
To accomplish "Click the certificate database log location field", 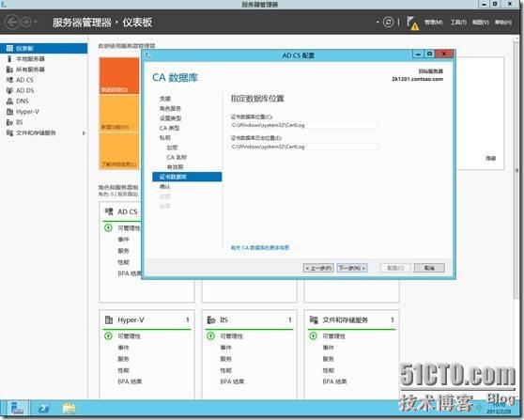I will pos(304,147).
